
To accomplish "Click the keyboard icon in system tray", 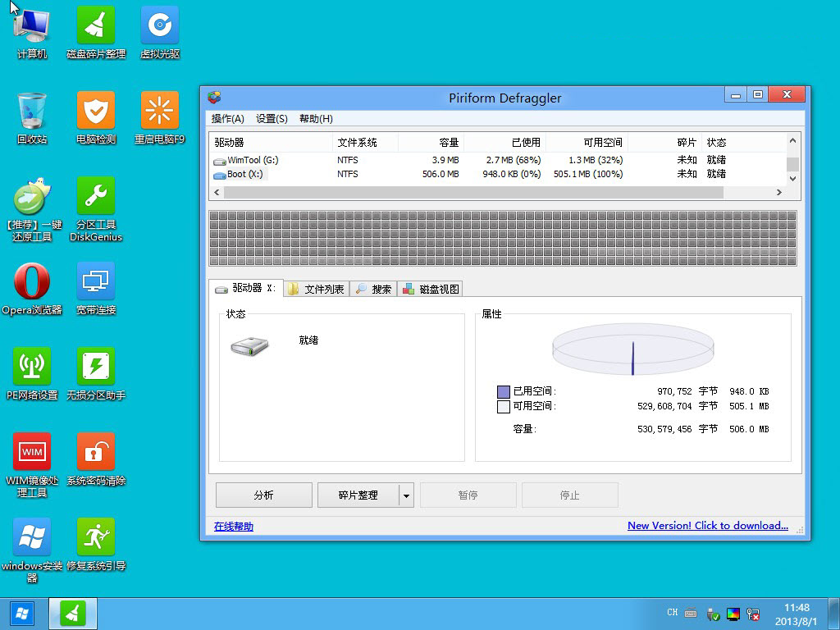I will (691, 613).
